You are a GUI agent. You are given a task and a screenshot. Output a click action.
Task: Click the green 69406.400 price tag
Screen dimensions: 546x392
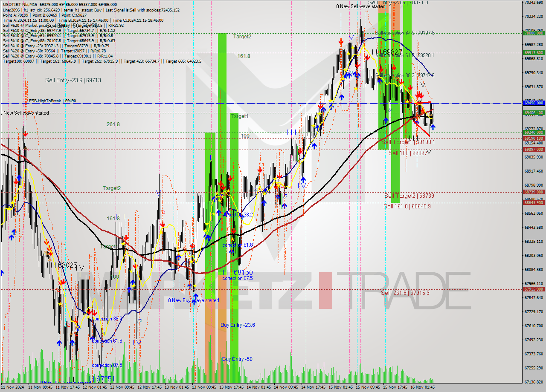(533, 113)
